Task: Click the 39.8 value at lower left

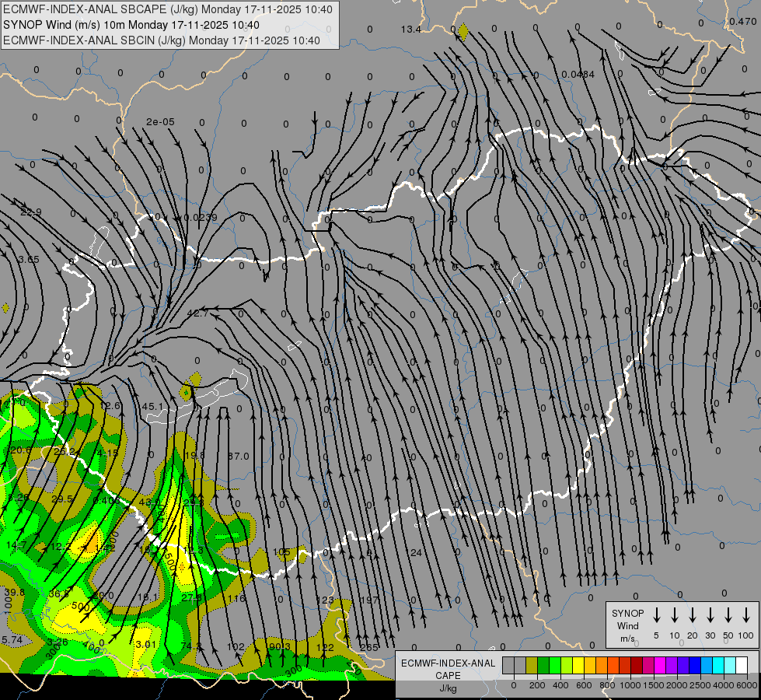Action: tap(15, 592)
